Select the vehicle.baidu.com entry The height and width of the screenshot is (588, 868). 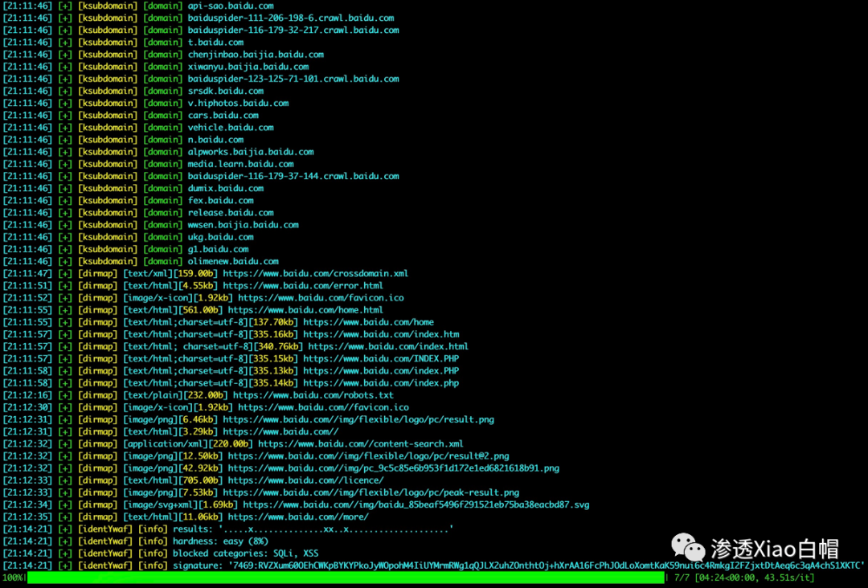tap(231, 127)
